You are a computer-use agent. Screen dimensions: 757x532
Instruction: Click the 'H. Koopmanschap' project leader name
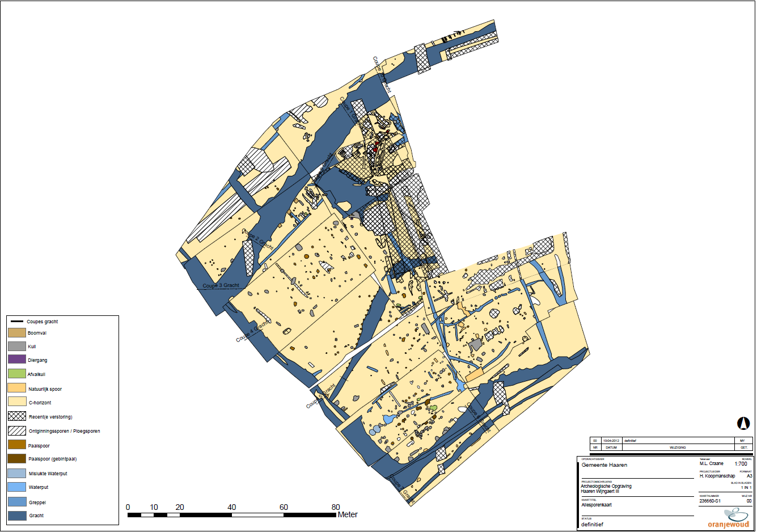tap(717, 476)
